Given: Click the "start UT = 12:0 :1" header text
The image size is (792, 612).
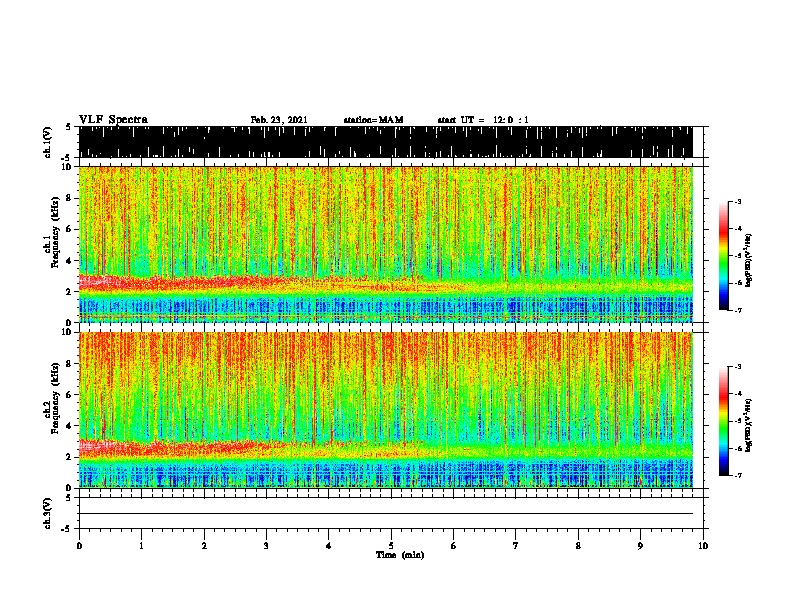Looking at the screenshot, I should coord(483,120).
